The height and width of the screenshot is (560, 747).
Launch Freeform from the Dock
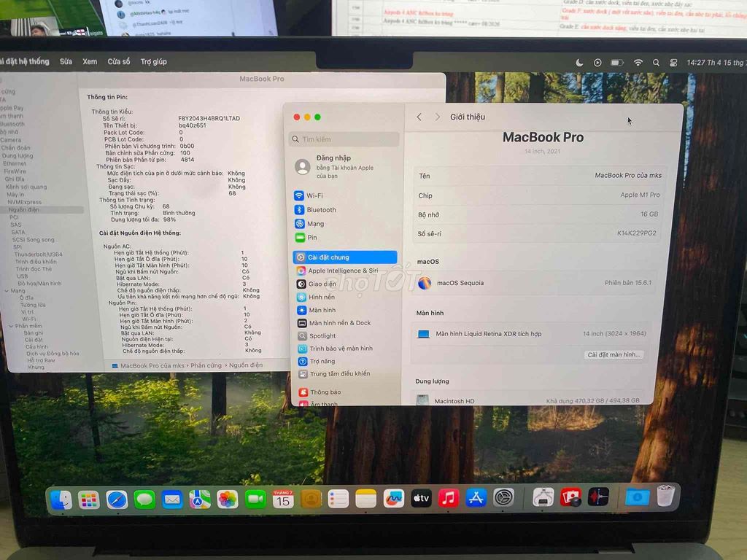(x=393, y=499)
